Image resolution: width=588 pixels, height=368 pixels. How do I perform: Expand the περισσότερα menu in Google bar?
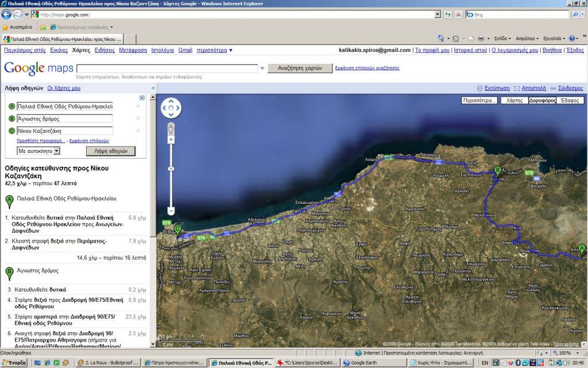[x=215, y=50]
